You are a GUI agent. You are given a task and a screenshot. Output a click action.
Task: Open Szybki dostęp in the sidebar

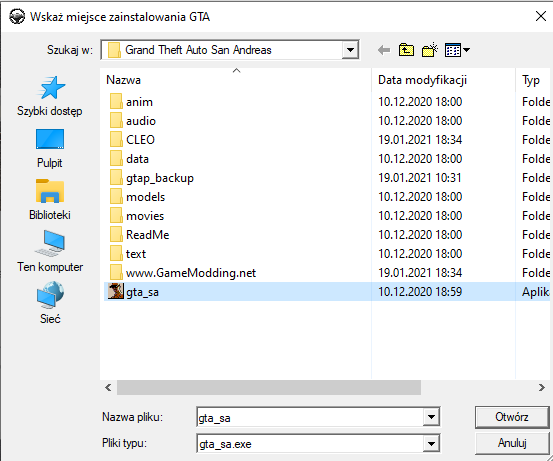(x=50, y=96)
